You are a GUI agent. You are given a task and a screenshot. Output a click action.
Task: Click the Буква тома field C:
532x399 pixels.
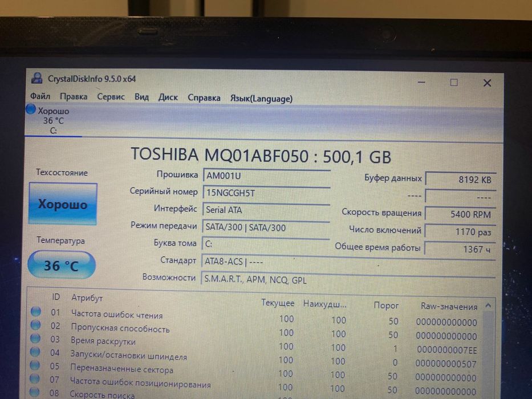click(x=266, y=245)
